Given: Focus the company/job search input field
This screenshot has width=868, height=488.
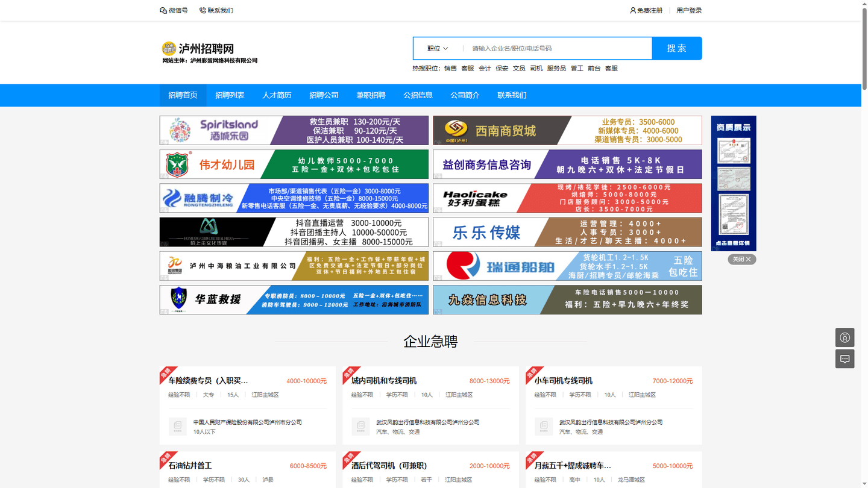Looking at the screenshot, I should pos(558,48).
